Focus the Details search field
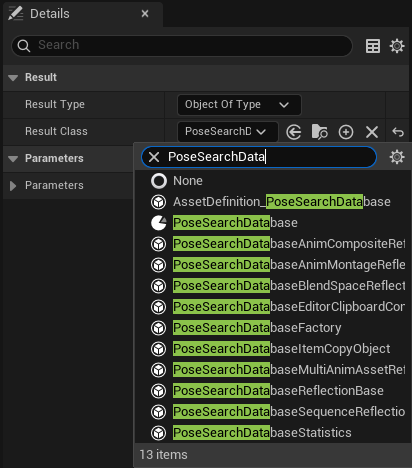Screen dimensions: 412x468 (182, 45)
